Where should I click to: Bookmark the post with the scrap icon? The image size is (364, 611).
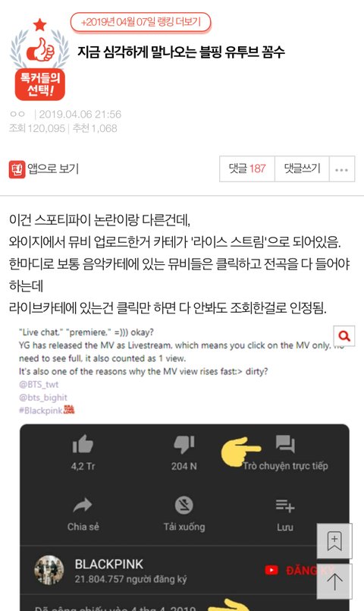pos(334,541)
